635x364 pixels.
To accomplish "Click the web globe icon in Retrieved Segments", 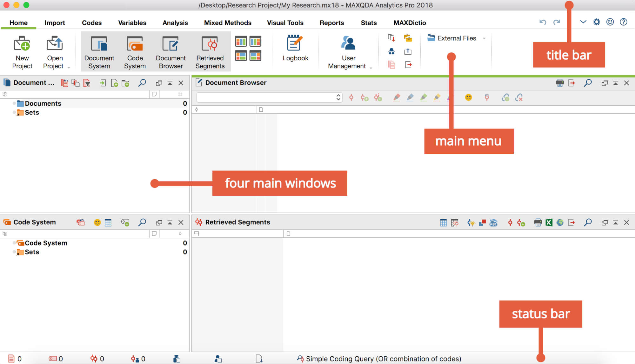I will [560, 222].
